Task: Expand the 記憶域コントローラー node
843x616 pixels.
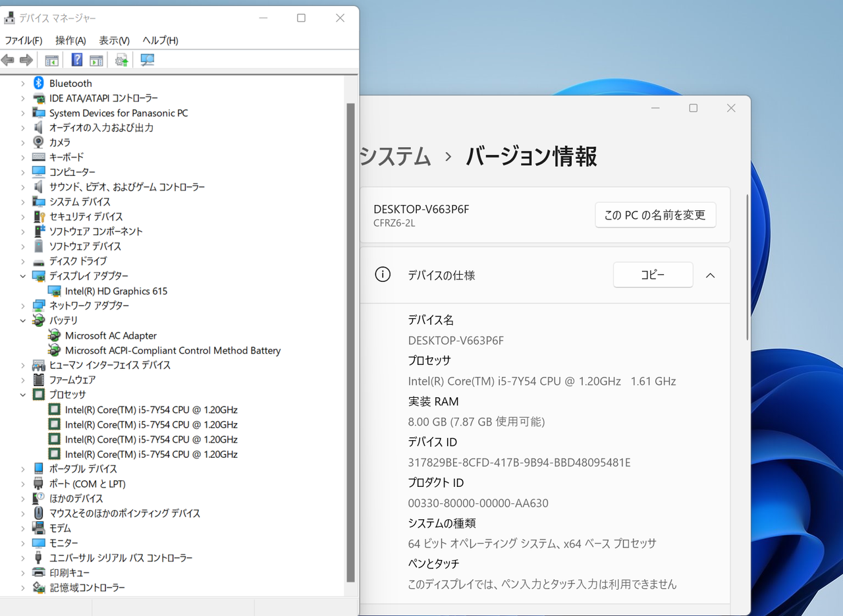Action: pyautogui.click(x=22, y=587)
